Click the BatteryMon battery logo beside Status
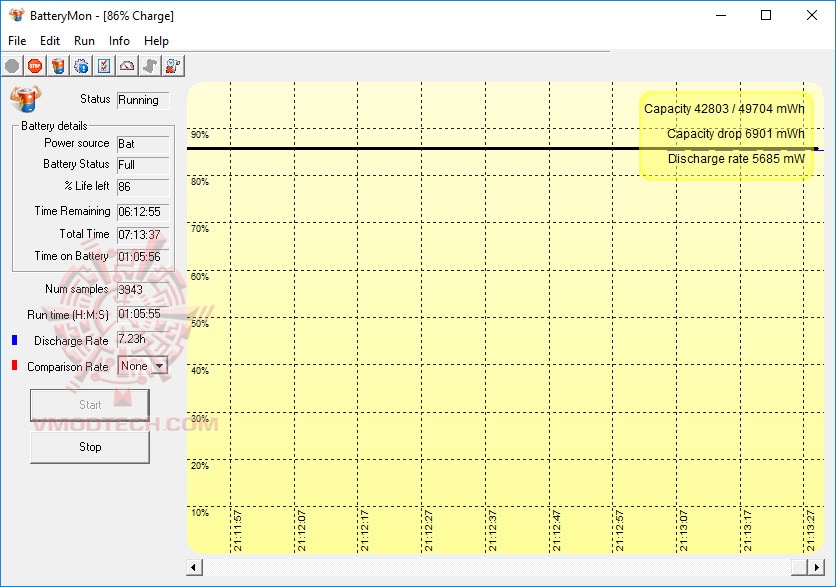This screenshot has width=836, height=587. [25, 99]
